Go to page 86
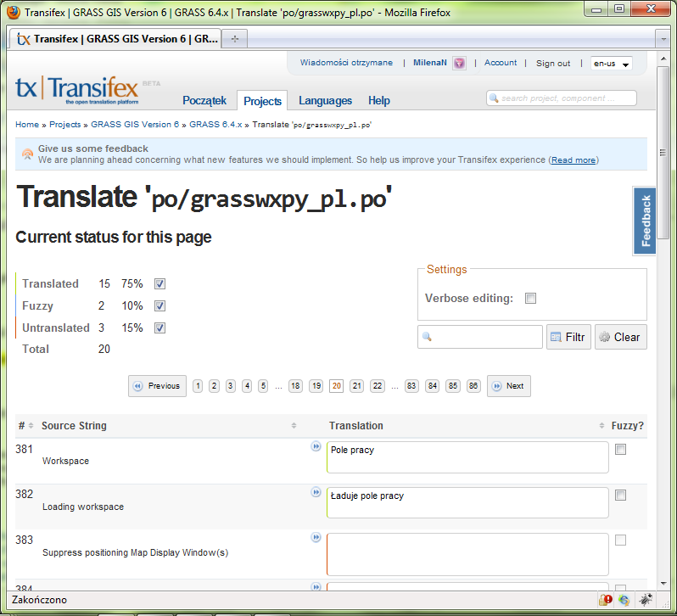The width and height of the screenshot is (677, 616). click(x=473, y=386)
